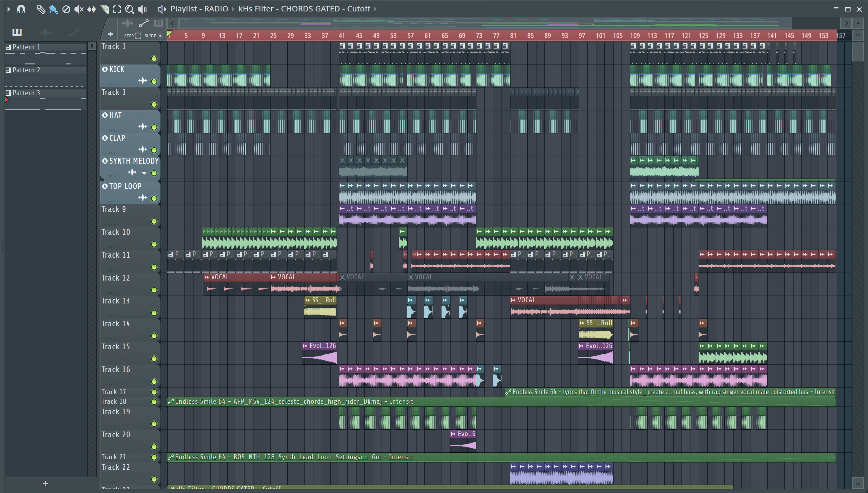Click waveform icon on KICK track
Viewport: 868px width, 493px height.
tap(143, 80)
